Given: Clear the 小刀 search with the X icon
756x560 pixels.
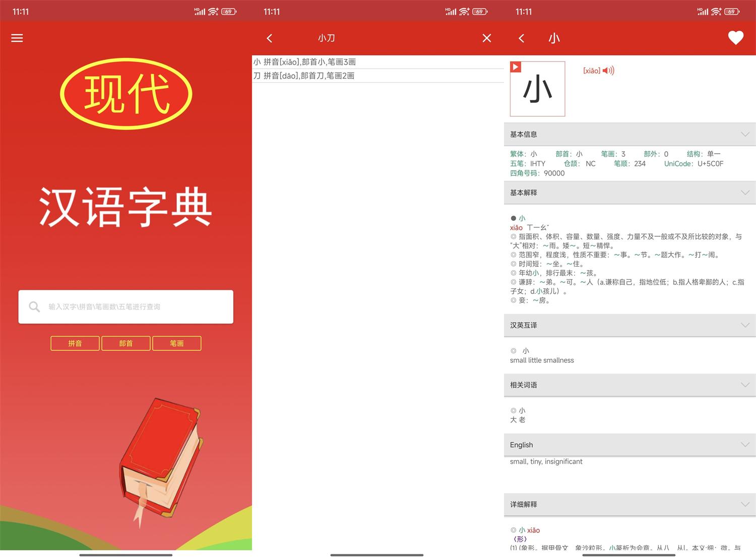Looking at the screenshot, I should click(486, 38).
